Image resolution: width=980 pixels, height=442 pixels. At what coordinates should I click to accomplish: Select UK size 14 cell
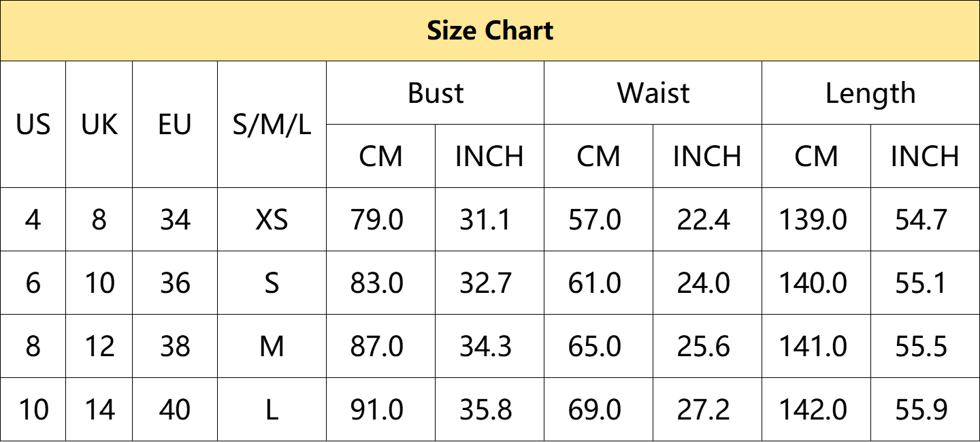pyautogui.click(x=99, y=410)
